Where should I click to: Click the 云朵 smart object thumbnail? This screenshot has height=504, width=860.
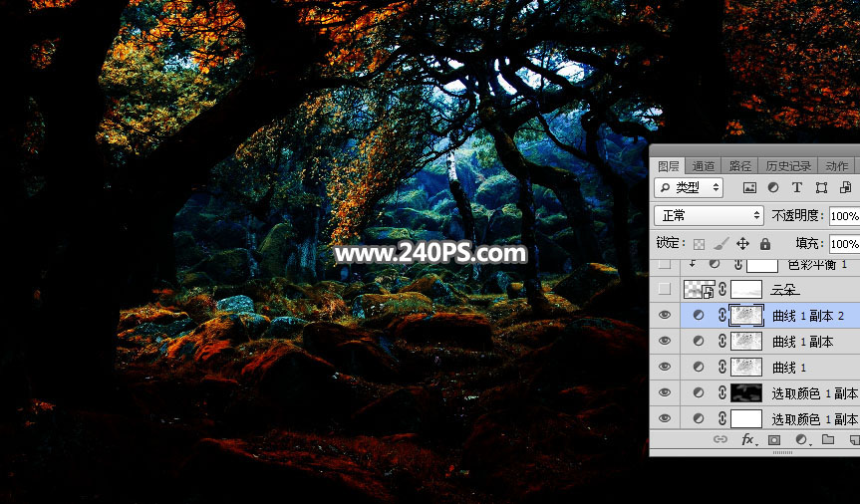(x=700, y=289)
